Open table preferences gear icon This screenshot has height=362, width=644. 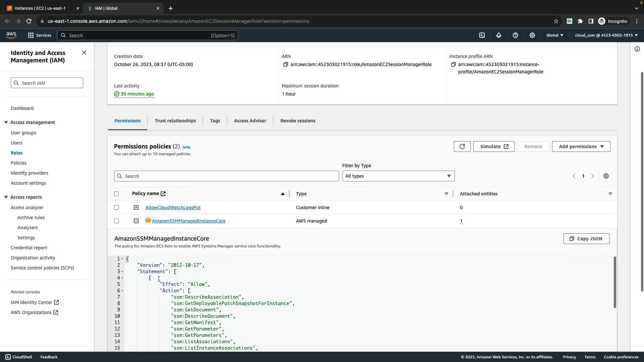tap(606, 176)
